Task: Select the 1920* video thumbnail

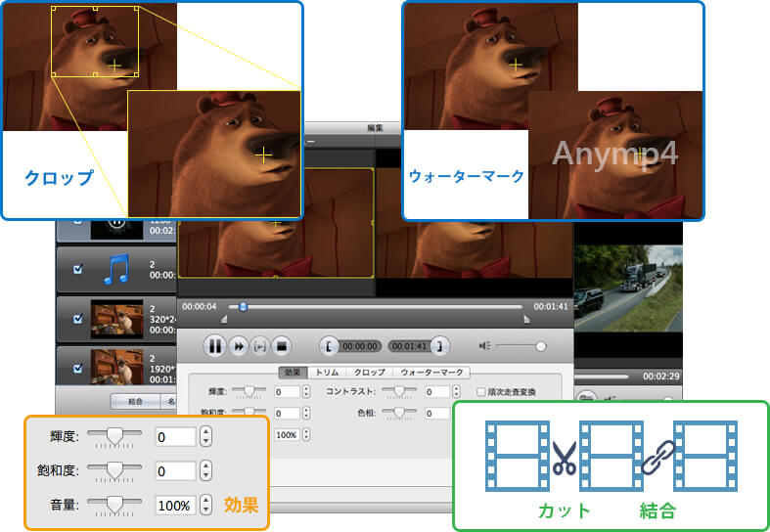Action: [x=116, y=366]
